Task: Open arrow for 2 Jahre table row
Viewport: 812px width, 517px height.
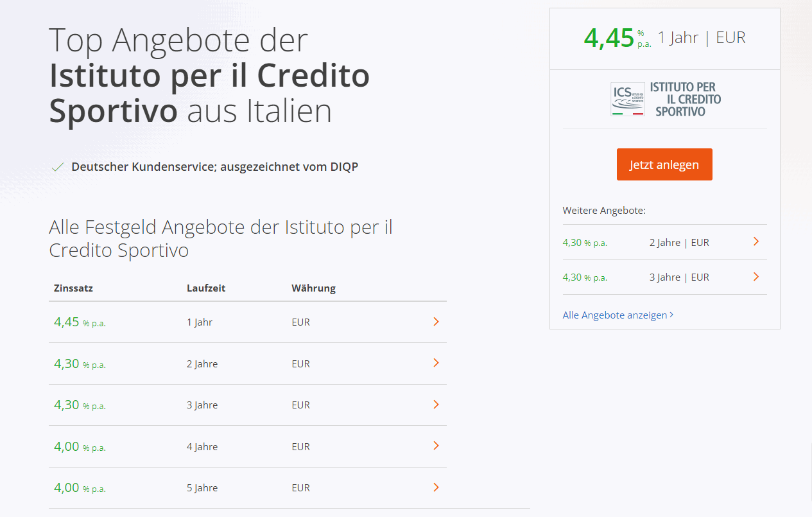Action: 436,363
